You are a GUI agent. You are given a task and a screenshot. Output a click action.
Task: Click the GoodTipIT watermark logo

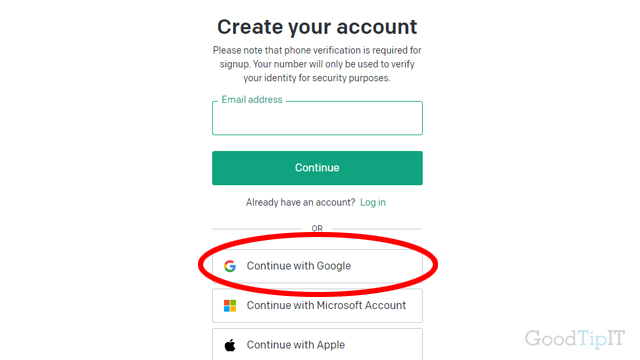(575, 338)
